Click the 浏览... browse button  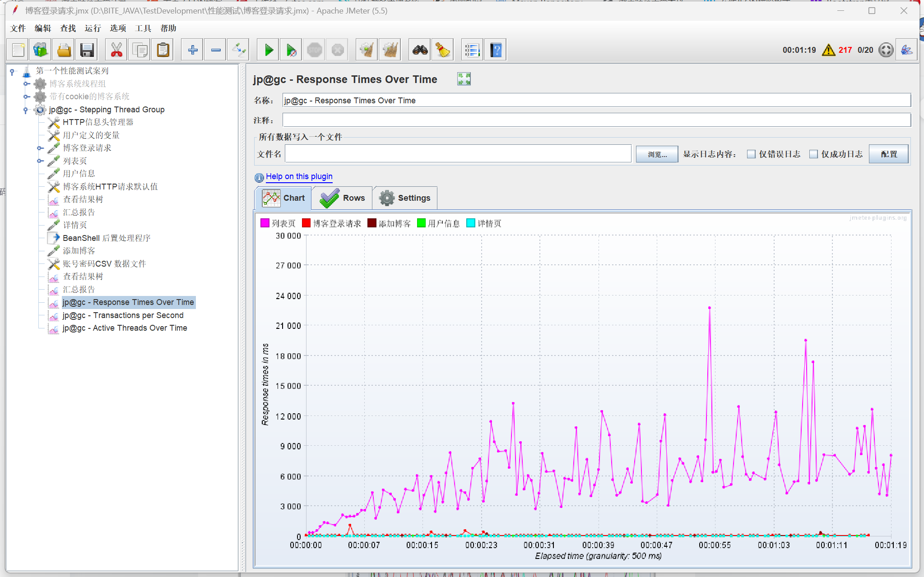pos(657,154)
